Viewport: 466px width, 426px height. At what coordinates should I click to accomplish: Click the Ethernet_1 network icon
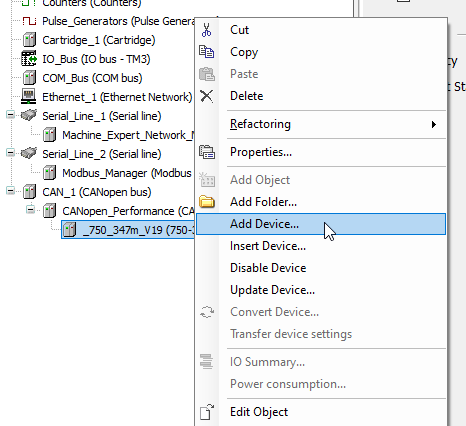29,97
